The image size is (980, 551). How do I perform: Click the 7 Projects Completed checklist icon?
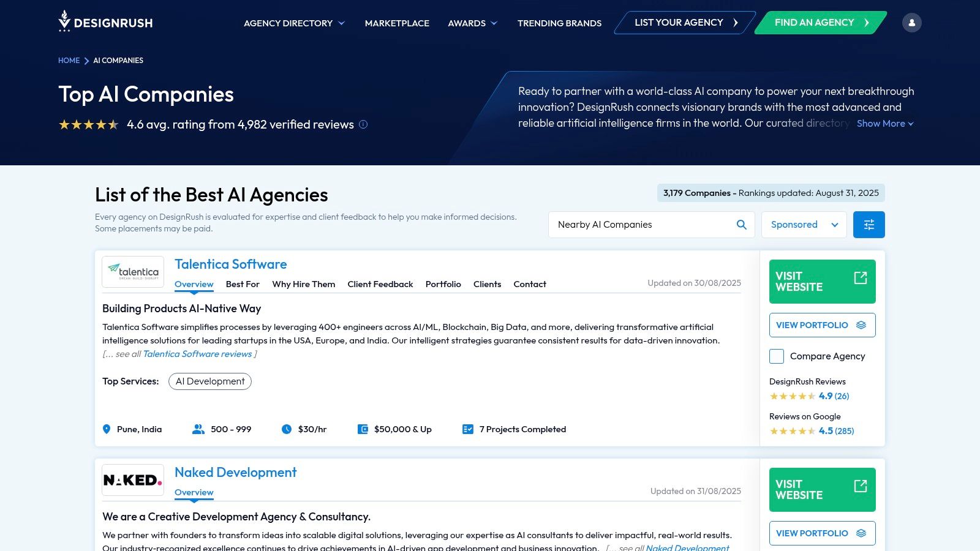point(468,429)
